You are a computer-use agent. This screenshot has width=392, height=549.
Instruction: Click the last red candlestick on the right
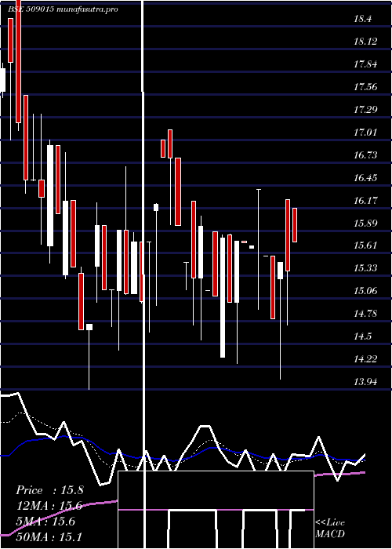click(295, 225)
